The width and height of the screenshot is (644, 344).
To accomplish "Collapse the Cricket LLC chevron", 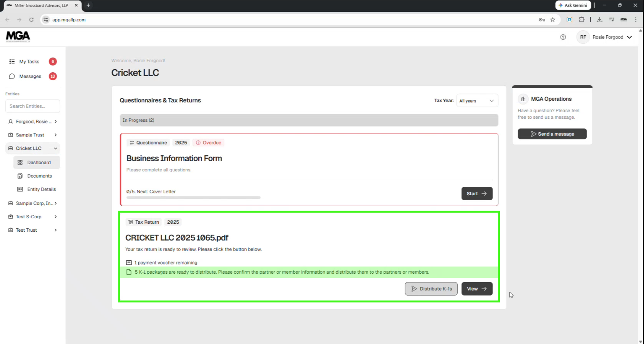I will pos(56,148).
